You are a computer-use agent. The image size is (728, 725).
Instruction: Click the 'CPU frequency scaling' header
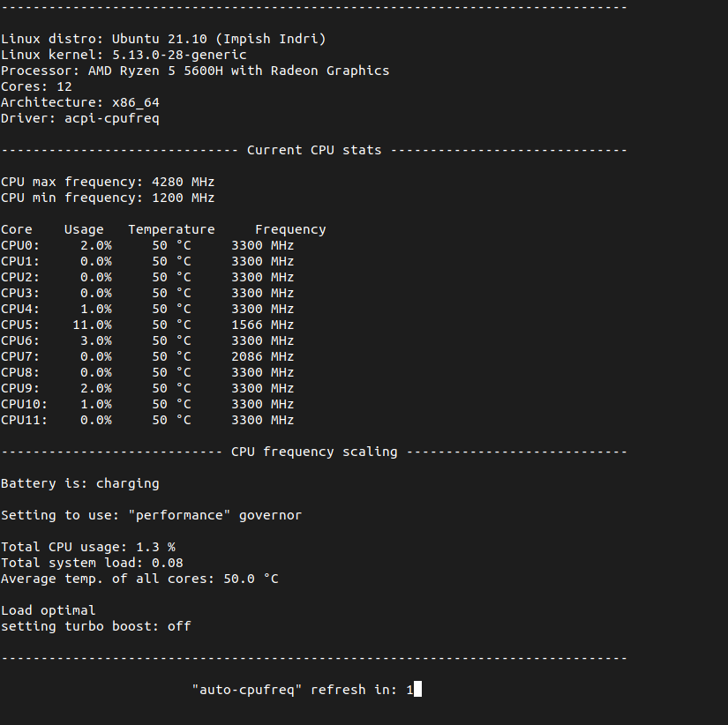314,452
